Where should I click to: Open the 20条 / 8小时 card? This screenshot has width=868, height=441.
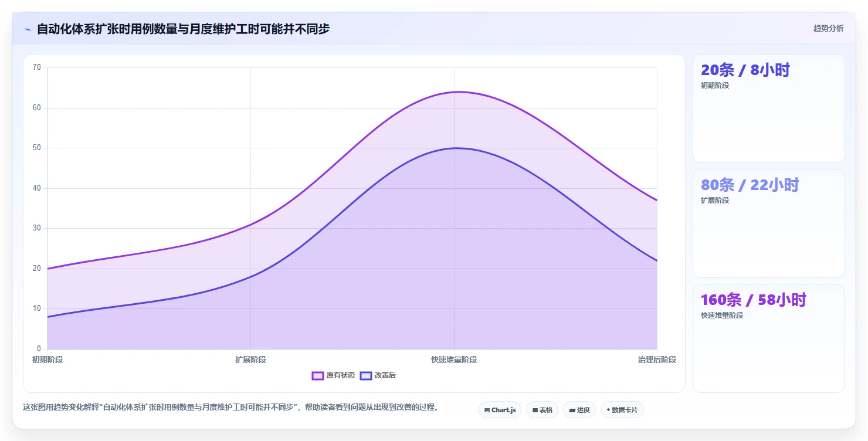(768, 108)
